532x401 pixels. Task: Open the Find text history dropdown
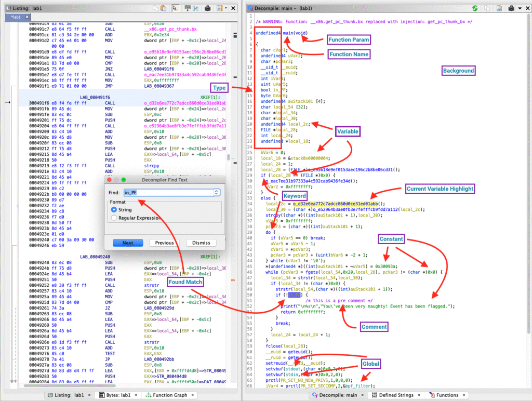click(216, 192)
